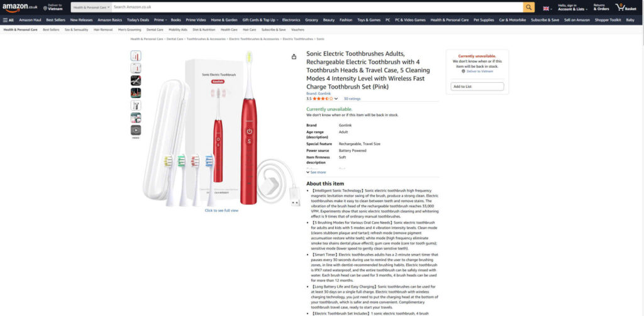The width and height of the screenshot is (644, 316).
Task: Open Today's Deals in navigation bar
Action: click(138, 19)
